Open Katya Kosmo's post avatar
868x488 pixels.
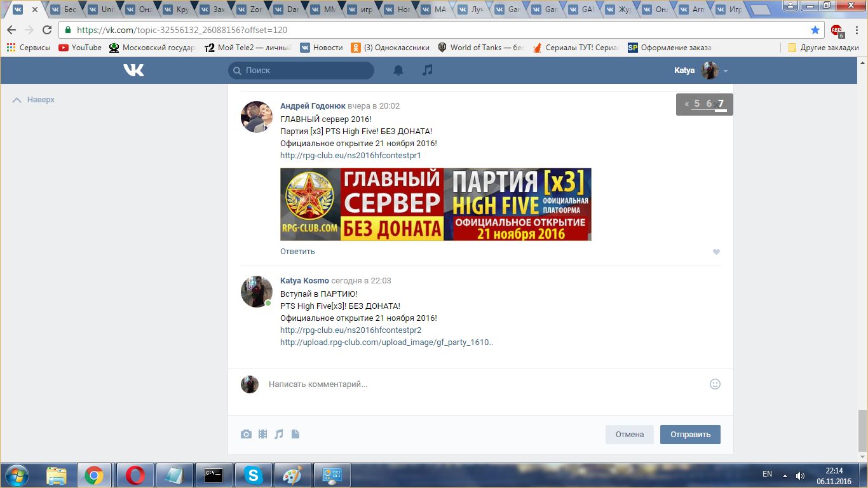(257, 292)
